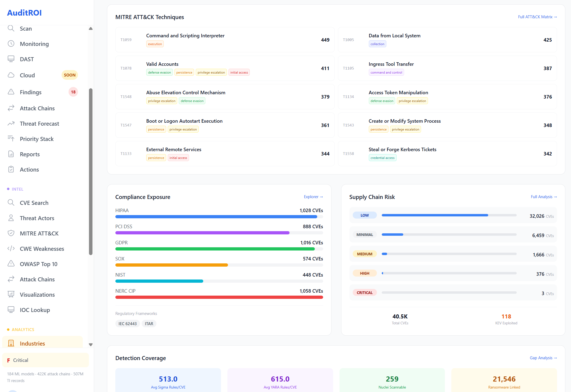
Task: Open the Reports menu item
Action: [30, 154]
